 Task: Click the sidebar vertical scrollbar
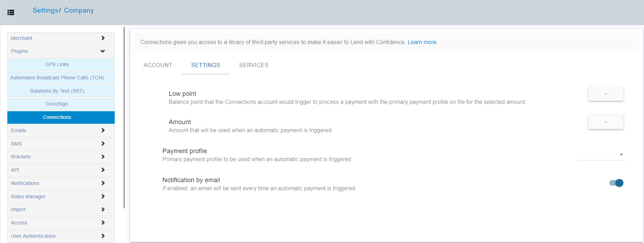[x=124, y=117]
